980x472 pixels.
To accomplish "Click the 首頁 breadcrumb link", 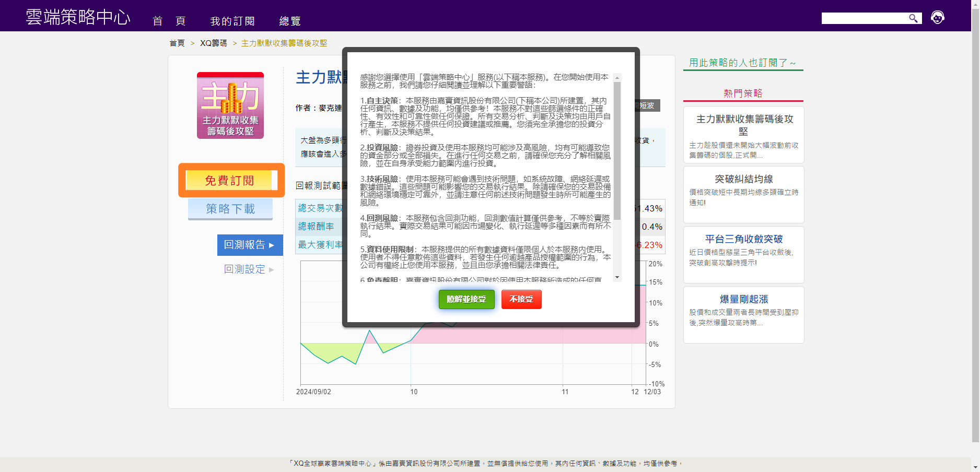I will [x=177, y=43].
